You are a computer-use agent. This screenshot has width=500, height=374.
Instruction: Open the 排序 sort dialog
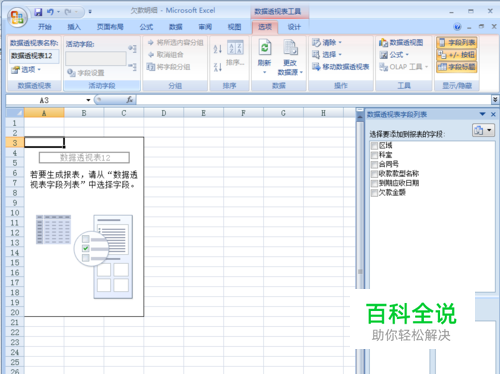click(236, 53)
